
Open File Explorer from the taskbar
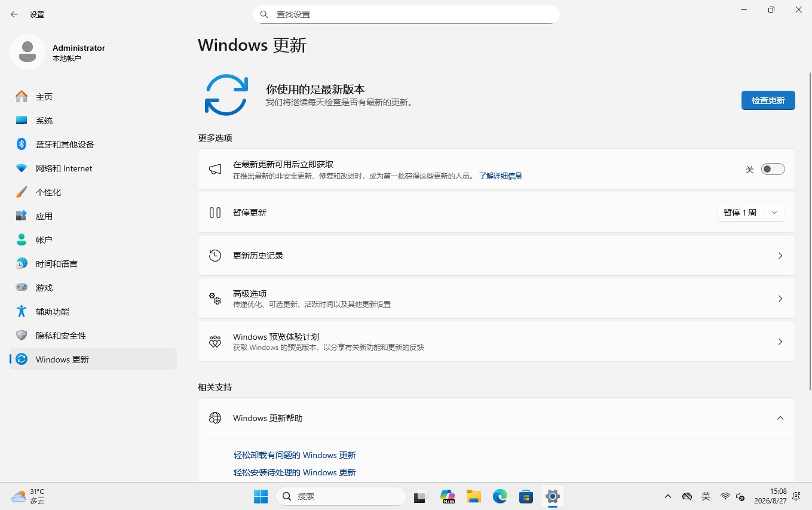click(474, 496)
